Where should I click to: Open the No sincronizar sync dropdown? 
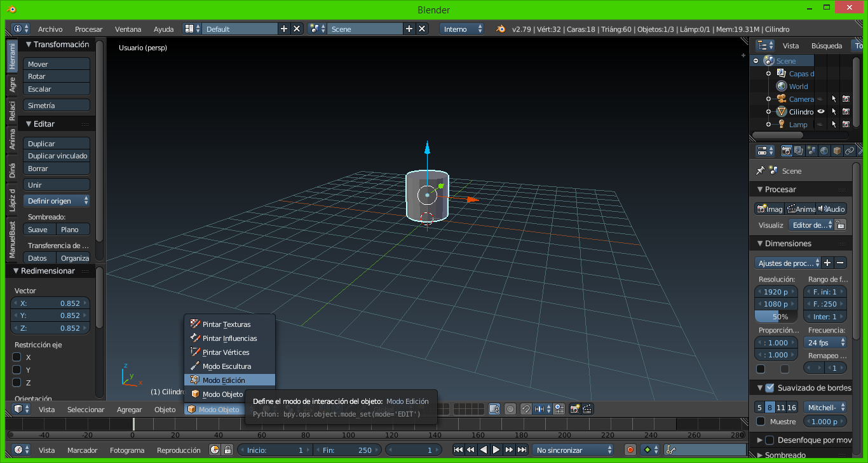tap(574, 450)
